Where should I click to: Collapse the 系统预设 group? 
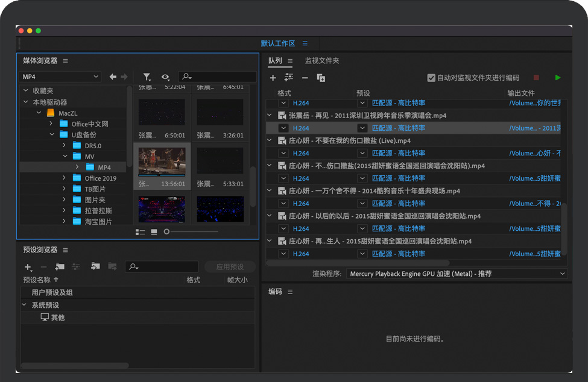25,305
